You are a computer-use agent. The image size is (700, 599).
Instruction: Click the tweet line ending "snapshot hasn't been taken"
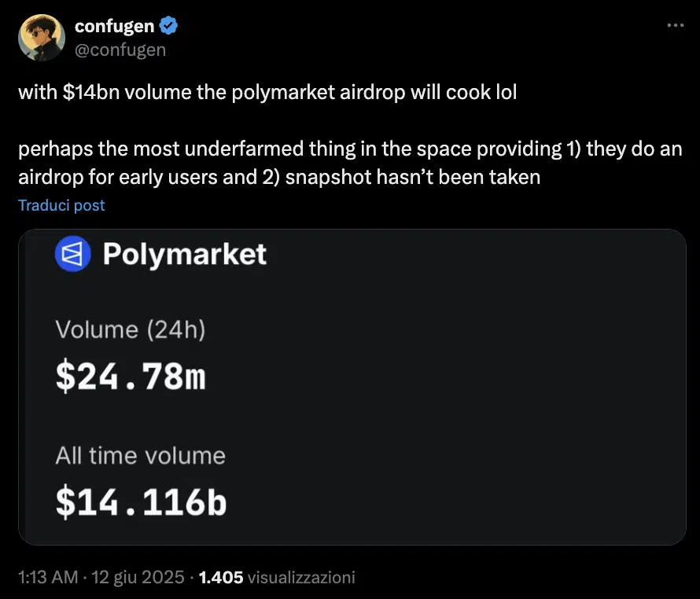tap(279, 177)
